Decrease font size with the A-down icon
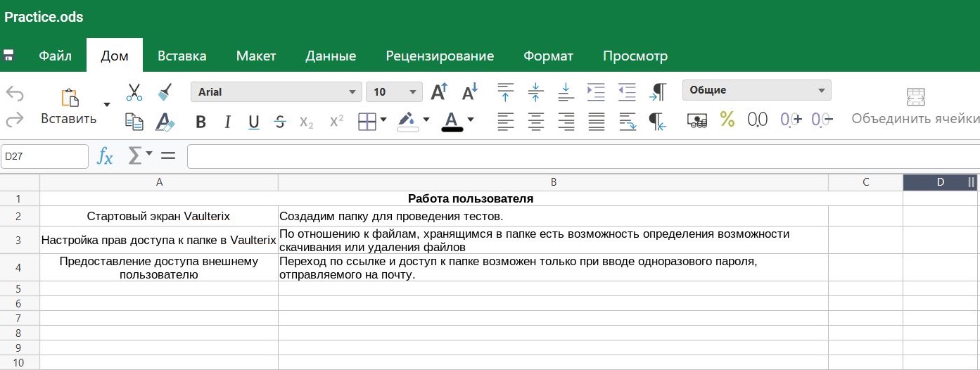Viewport: 980px width, 370px height. pyautogui.click(x=469, y=91)
